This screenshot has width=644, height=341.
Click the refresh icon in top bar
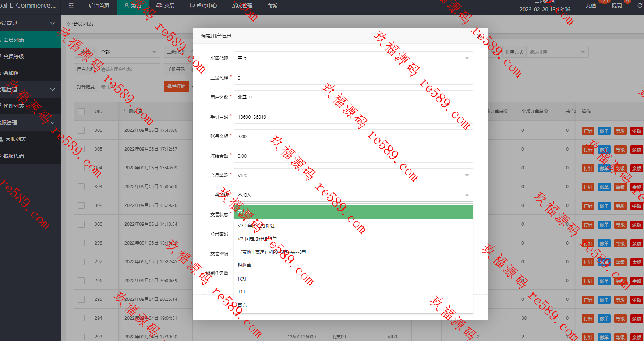640,6
